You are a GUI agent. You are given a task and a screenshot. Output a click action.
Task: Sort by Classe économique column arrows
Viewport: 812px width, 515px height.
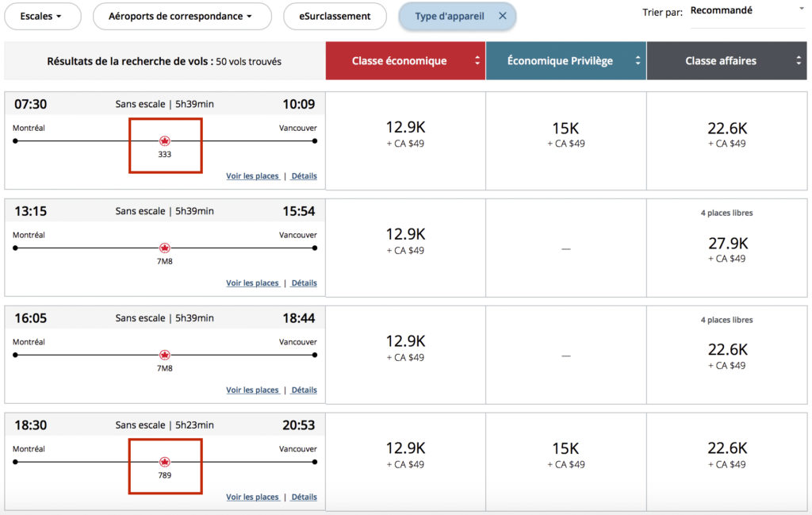point(477,61)
